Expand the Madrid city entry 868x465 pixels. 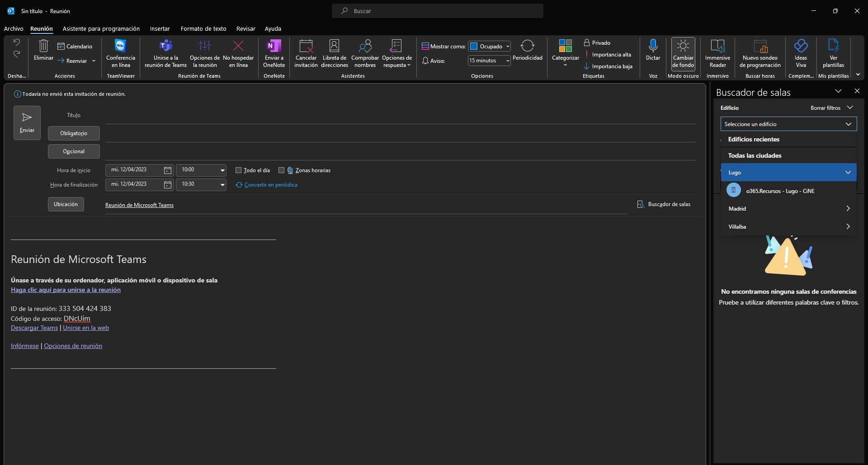click(x=848, y=208)
